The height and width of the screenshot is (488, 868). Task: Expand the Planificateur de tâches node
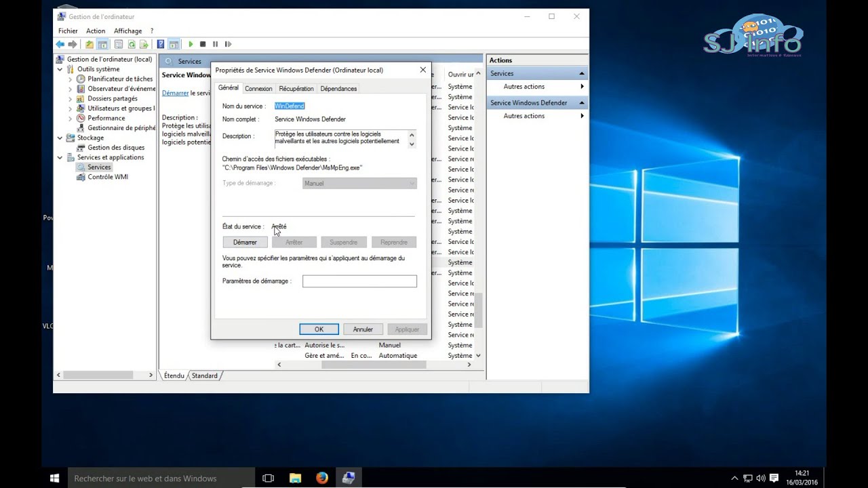pos(70,79)
